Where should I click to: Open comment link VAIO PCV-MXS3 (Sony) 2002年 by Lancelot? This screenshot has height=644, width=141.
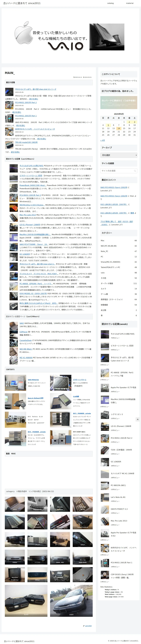coord(114,188)
